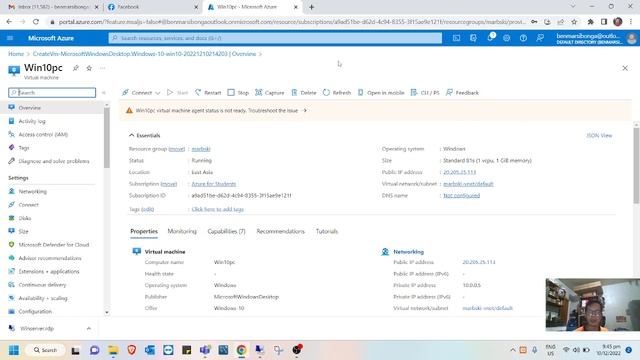Reload the browser page
The image size is (640, 360).
(36, 22)
